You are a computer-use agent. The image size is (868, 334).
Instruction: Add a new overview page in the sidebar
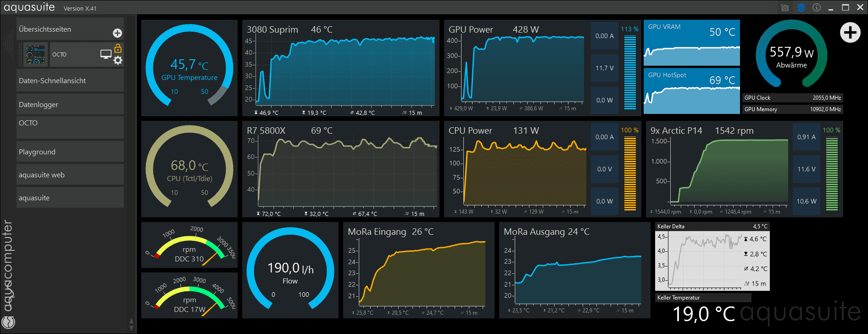click(x=117, y=33)
